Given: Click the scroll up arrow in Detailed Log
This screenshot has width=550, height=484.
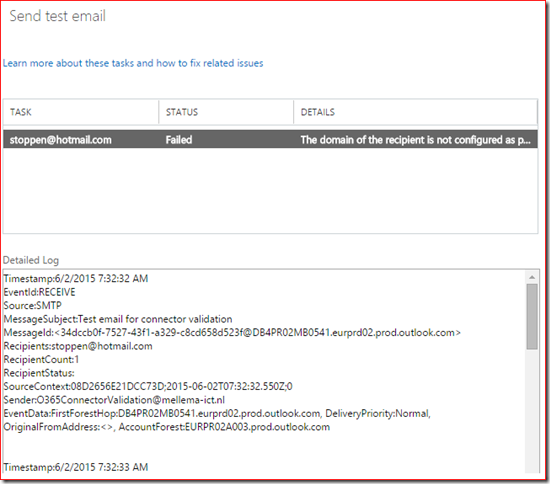Looking at the screenshot, I should point(532,277).
